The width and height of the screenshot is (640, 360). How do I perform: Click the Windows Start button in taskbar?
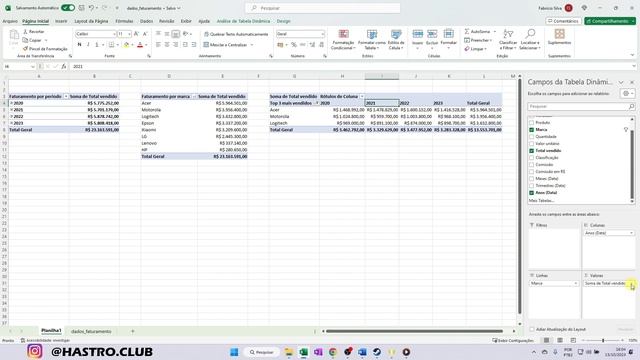pos(234,352)
